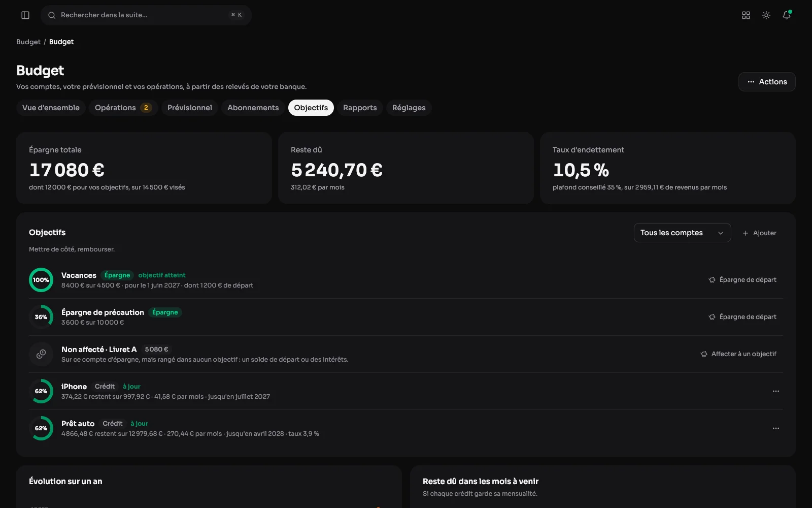Screen dimensions: 812x508
Task: Set Épargne de départ for Vacances
Action: 742,280
